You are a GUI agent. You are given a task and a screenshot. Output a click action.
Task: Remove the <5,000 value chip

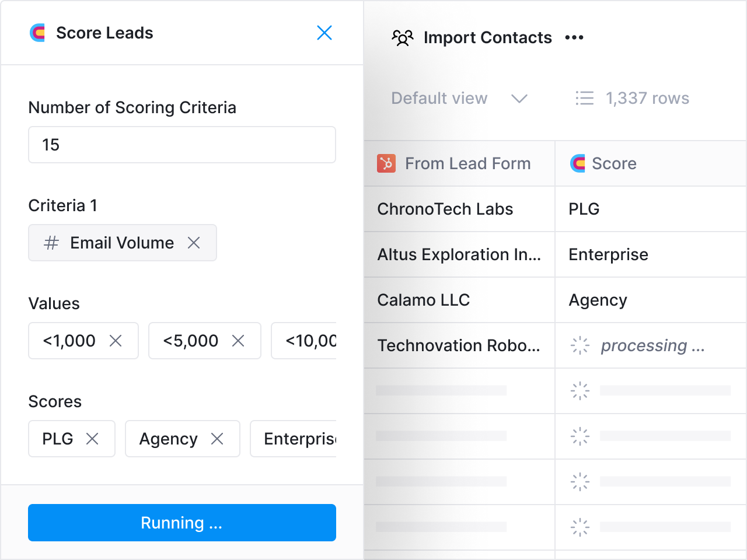coord(239,341)
